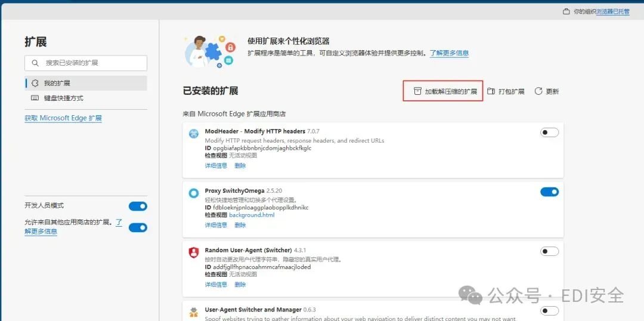Click 更新 button
This screenshot has height=321, width=644.
547,91
